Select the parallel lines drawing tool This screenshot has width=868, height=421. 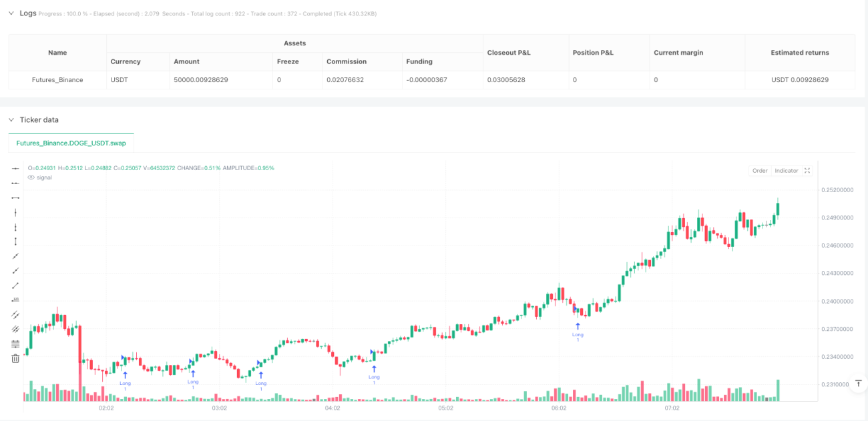tap(15, 314)
